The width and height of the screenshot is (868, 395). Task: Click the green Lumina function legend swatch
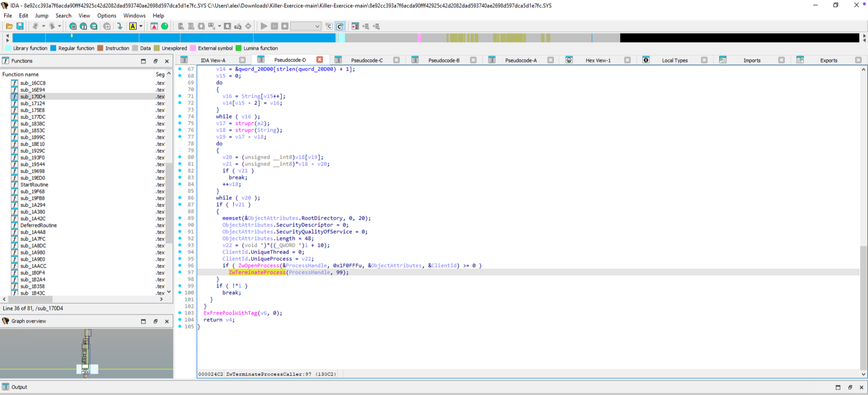[x=239, y=48]
